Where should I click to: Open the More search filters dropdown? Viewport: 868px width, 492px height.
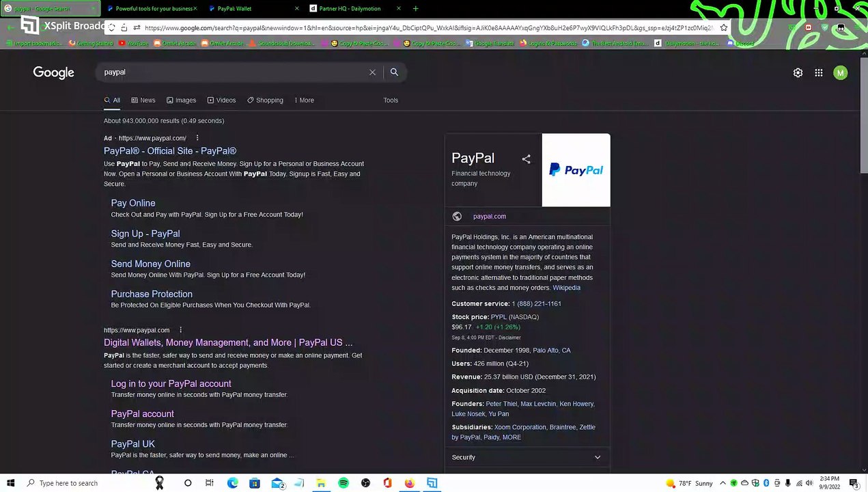point(304,100)
